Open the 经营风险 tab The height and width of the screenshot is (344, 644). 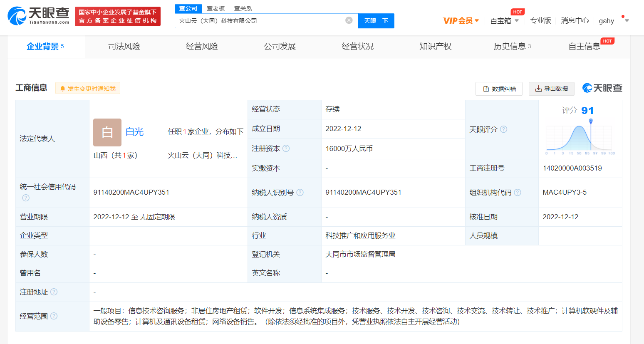tap(202, 47)
